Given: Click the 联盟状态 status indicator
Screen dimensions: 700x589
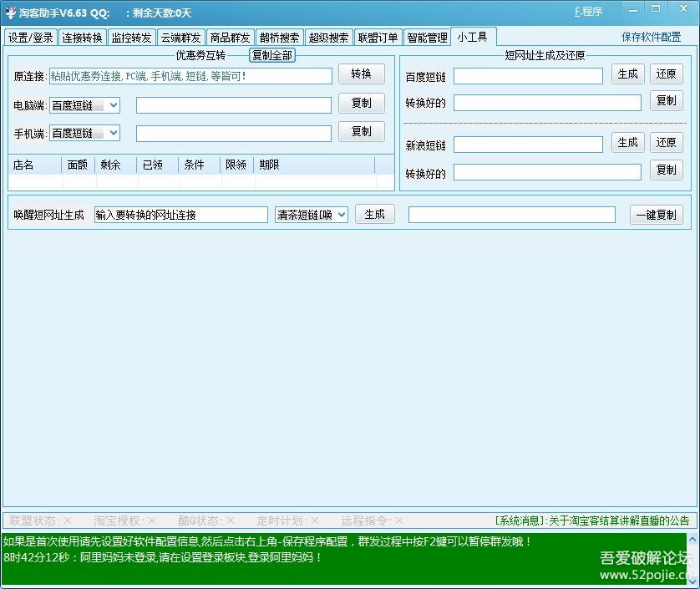Looking at the screenshot, I should click(40, 520).
